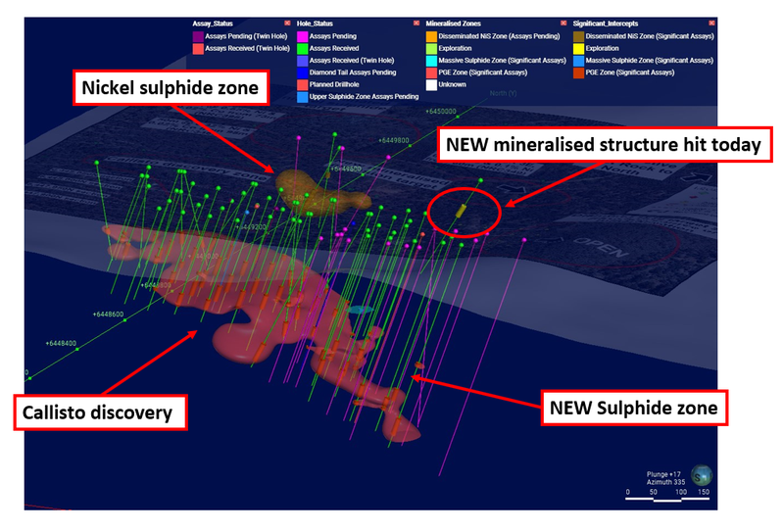
Task: Choose the Planned Drillhole colour swatch
Action: tap(302, 84)
